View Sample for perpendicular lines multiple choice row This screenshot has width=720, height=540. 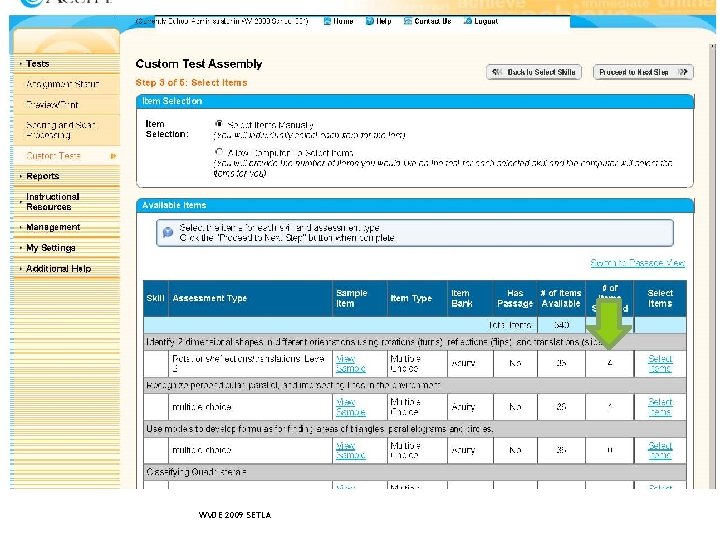[x=350, y=407]
